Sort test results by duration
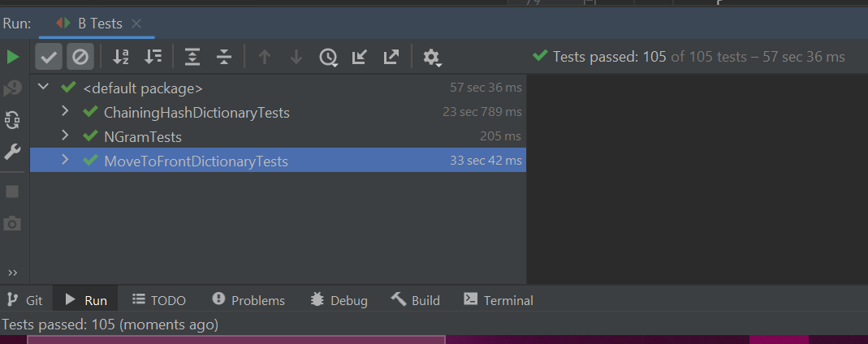868x344 pixels. point(153,57)
